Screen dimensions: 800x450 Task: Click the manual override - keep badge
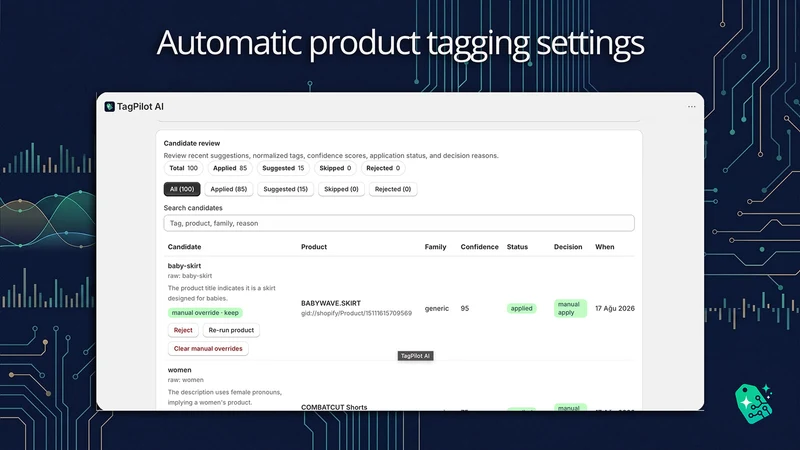click(x=205, y=313)
